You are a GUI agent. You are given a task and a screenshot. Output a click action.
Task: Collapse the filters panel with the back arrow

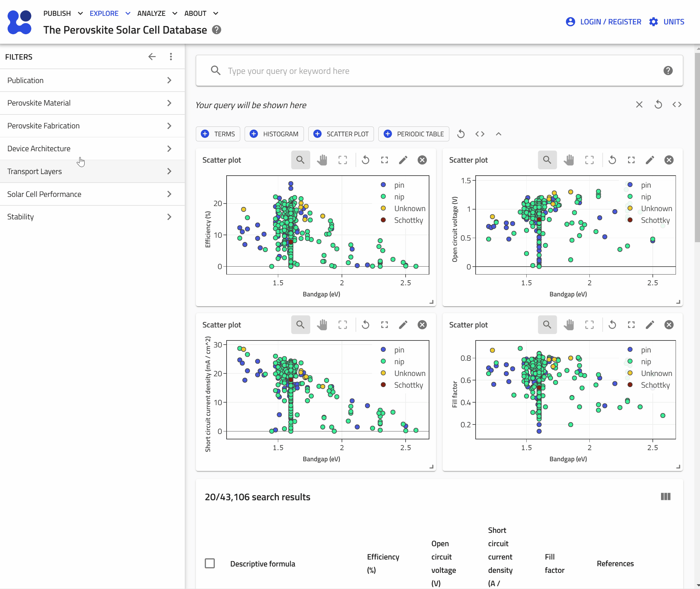152,57
